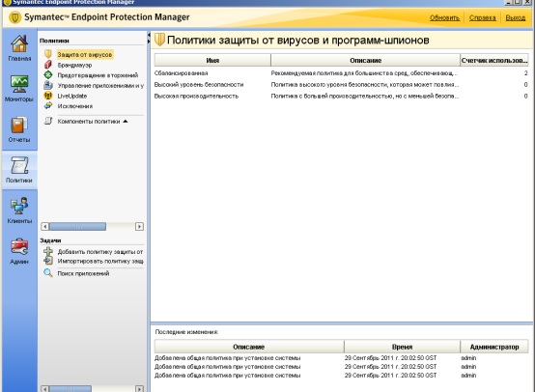The width and height of the screenshot is (535, 392).
Task: Select the Политики policies sidebar icon
Action: (x=19, y=165)
